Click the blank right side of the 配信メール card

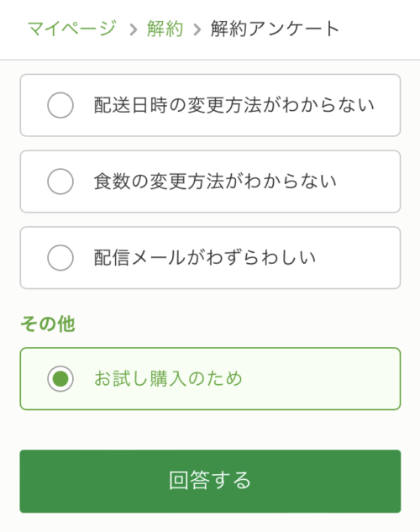click(358, 258)
